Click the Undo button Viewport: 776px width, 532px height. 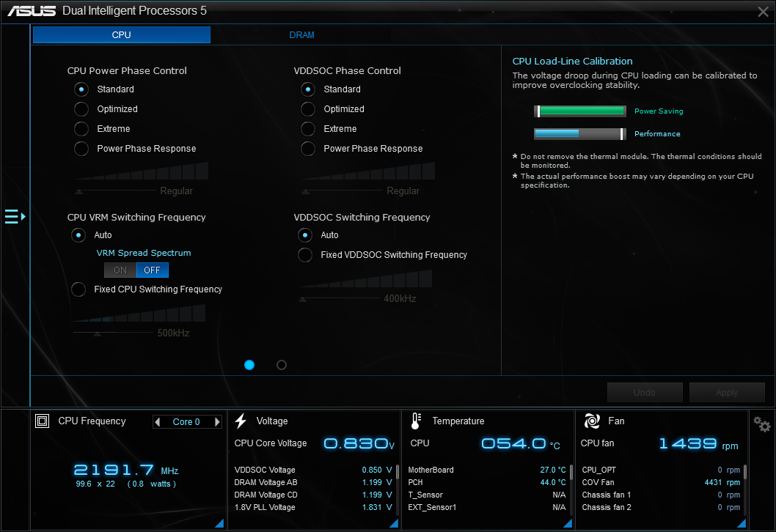point(645,393)
